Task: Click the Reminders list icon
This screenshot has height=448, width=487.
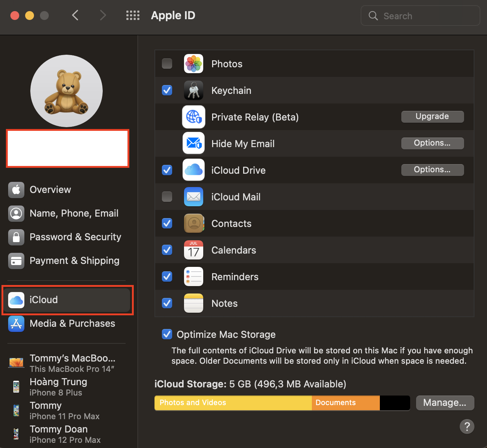Action: [x=194, y=276]
